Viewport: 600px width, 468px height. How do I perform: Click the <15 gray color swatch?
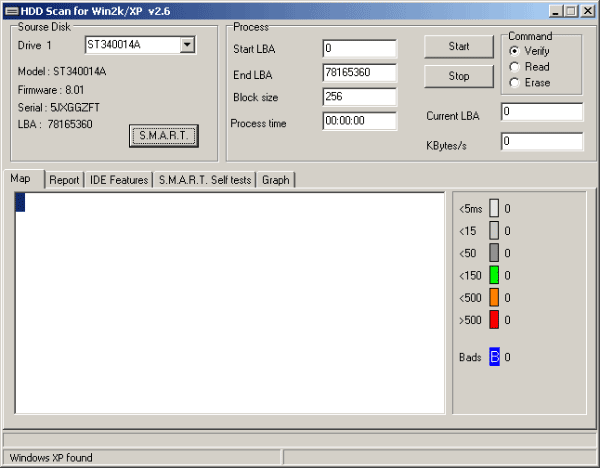point(494,230)
